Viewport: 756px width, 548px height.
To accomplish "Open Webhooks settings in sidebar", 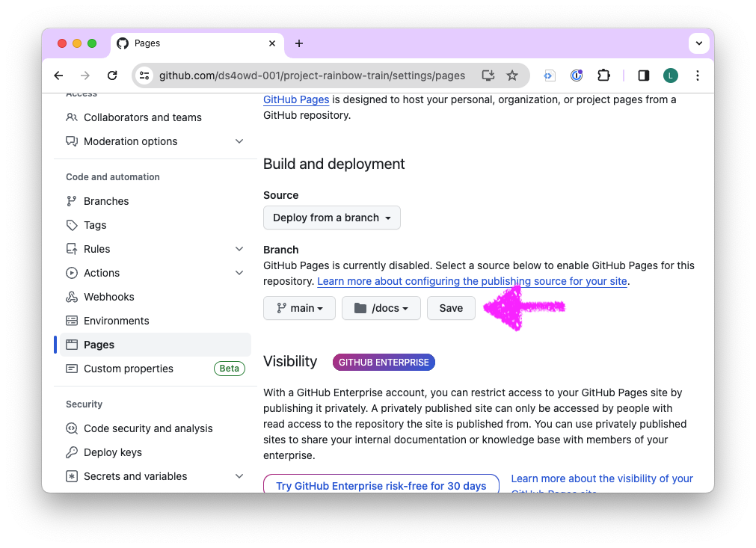I will tap(108, 297).
